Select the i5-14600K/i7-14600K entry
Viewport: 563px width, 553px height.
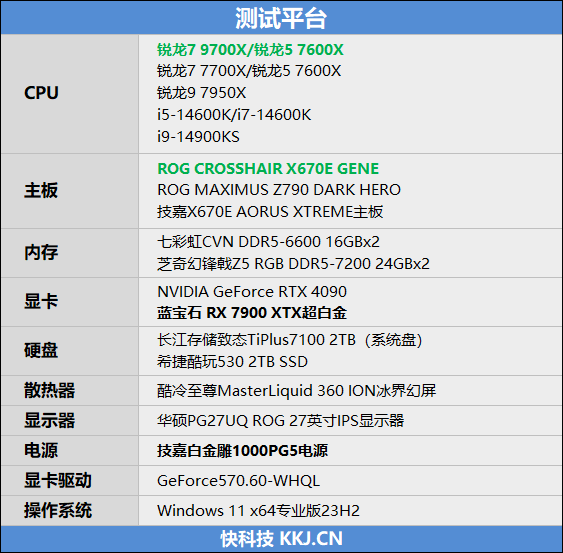coord(234,115)
